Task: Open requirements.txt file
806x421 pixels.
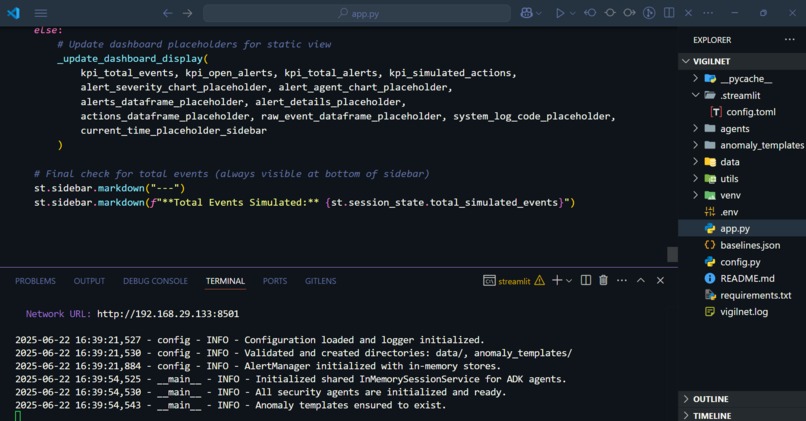Action: coord(742,295)
